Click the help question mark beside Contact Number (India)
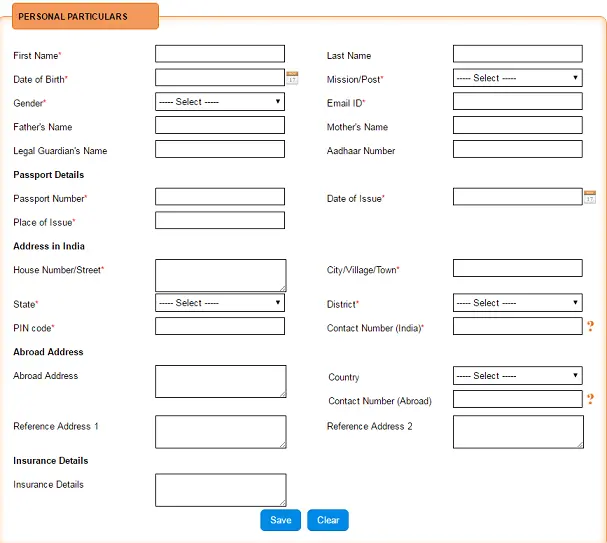The image size is (607, 543). point(590,326)
